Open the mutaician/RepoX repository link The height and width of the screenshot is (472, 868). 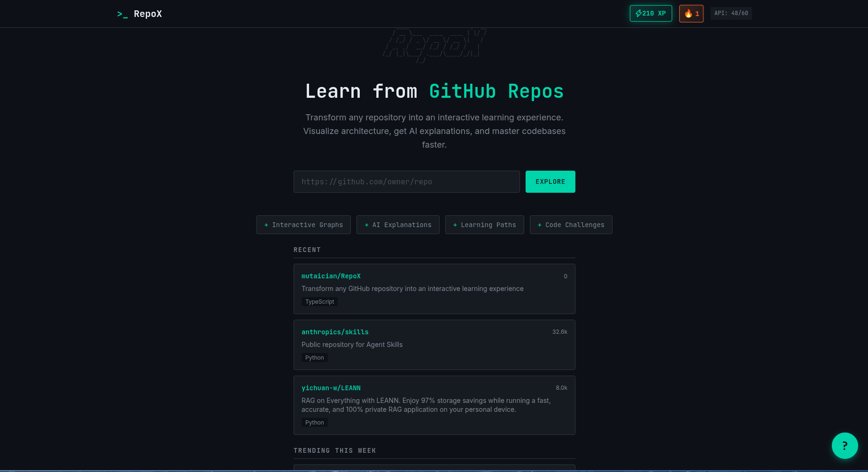(x=331, y=276)
